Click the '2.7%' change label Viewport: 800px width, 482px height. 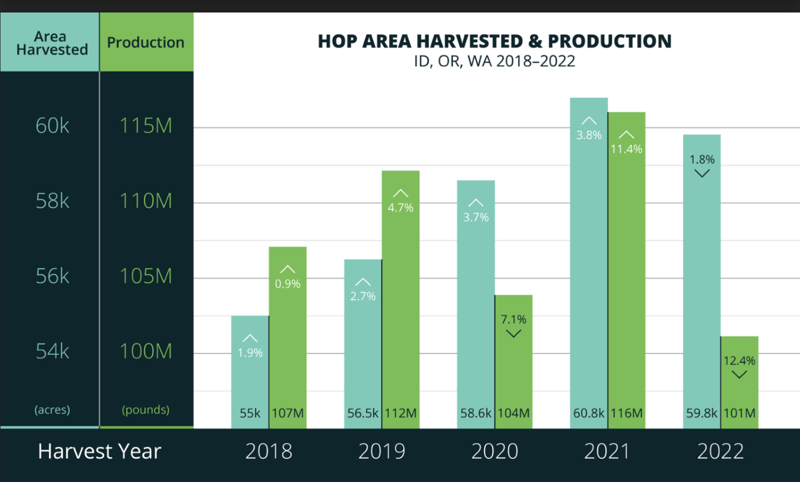(363, 296)
